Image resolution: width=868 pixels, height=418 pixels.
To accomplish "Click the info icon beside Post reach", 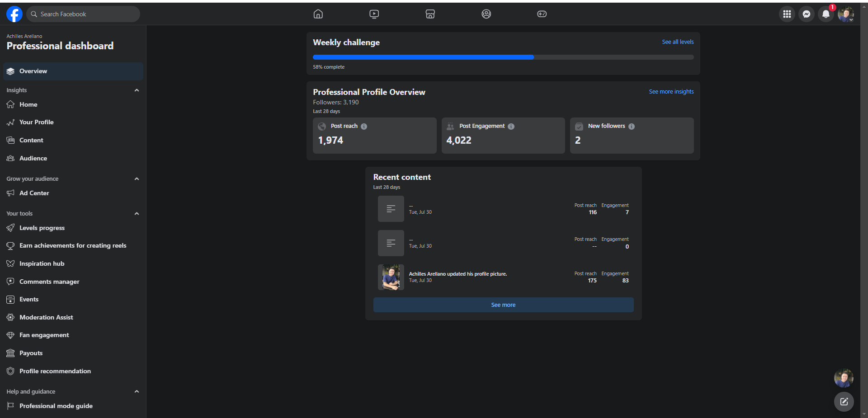I will click(x=364, y=127).
